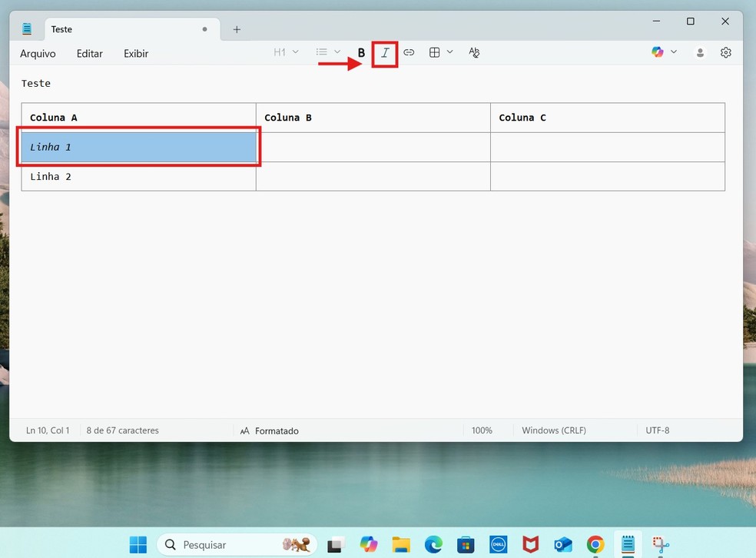
Task: Toggle italic formatting in the toolbar
Action: [x=385, y=53]
